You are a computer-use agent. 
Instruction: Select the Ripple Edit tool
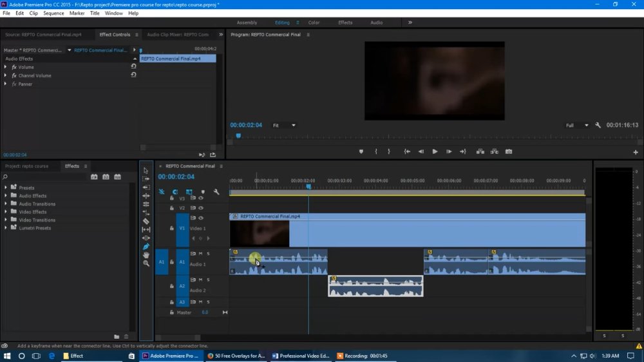pos(146,187)
